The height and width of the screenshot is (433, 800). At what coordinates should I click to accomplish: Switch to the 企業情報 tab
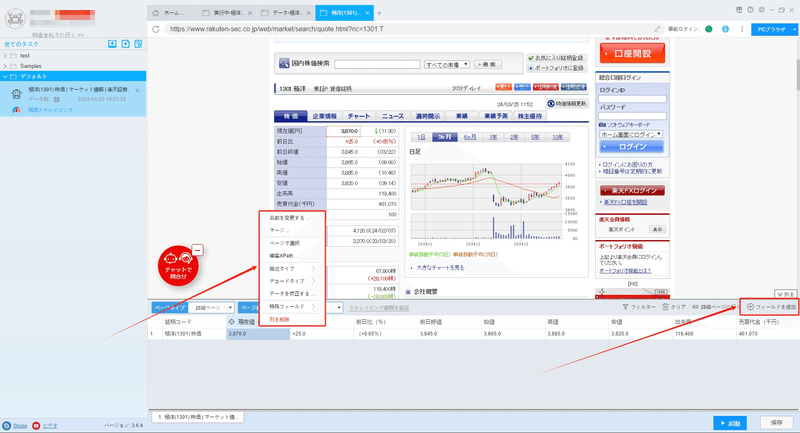[324, 116]
